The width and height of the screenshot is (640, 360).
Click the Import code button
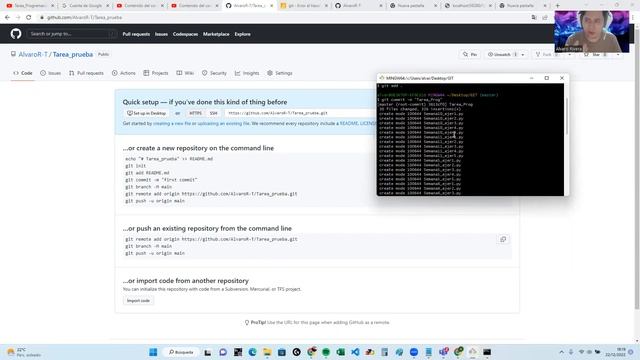tap(138, 301)
